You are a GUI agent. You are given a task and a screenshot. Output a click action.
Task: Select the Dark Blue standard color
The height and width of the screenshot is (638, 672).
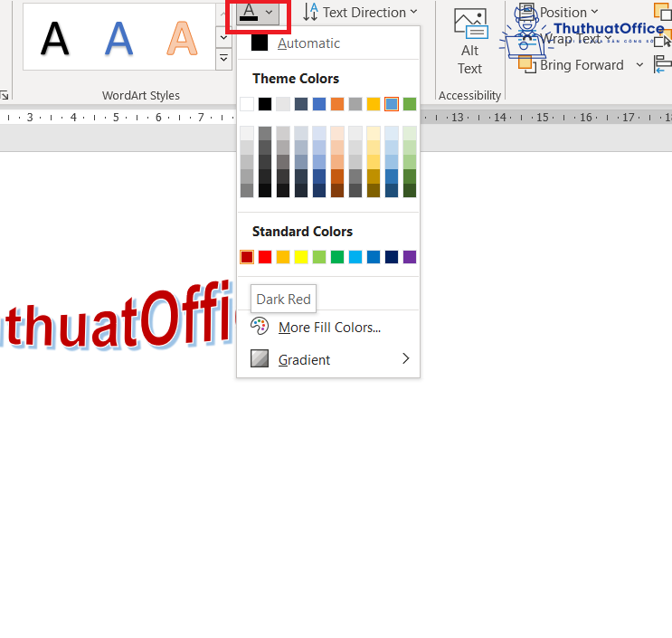point(392,257)
